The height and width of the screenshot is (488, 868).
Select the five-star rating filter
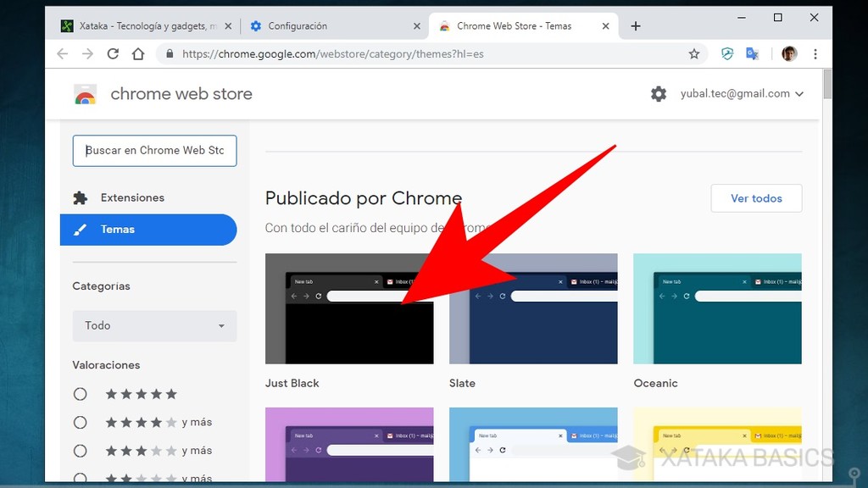coord(81,394)
